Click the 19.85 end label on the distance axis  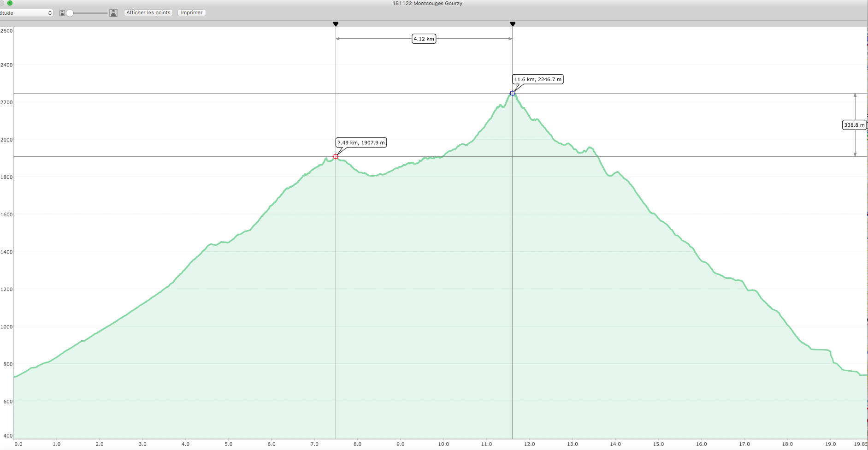tap(860, 444)
